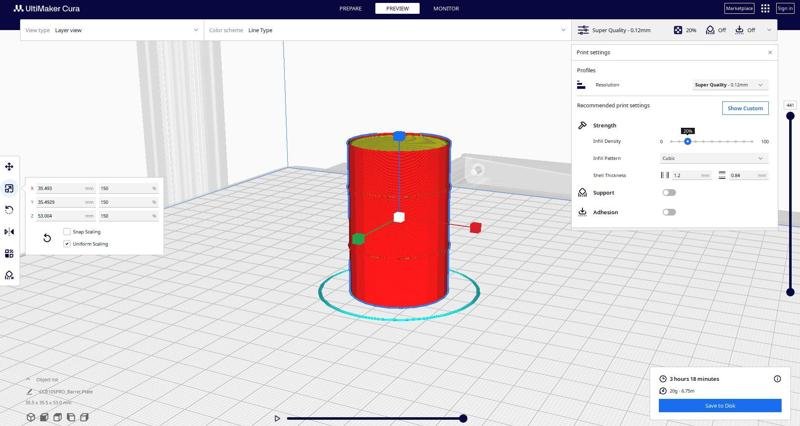Click the Y scale percent field
Viewport: 800px width, 426px height.
tap(129, 202)
